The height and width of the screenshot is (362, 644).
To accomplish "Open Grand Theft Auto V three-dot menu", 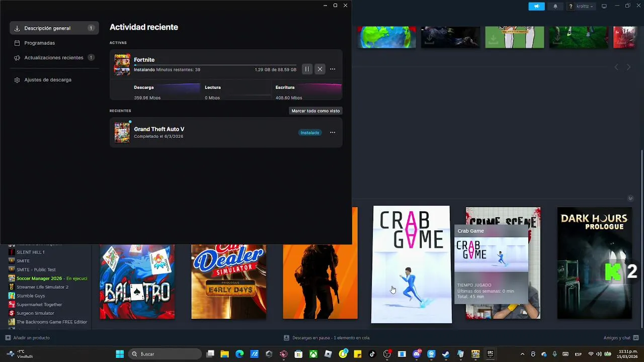I will 333,132.
